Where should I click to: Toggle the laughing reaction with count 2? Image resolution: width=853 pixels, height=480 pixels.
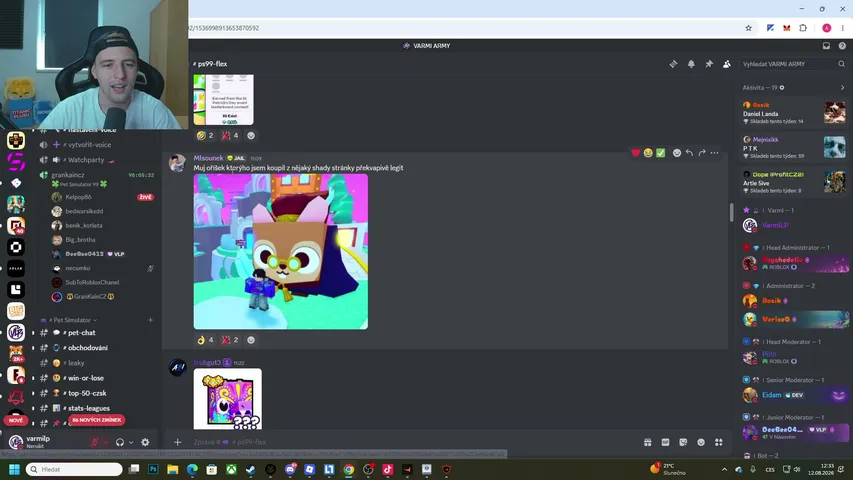[x=205, y=136]
